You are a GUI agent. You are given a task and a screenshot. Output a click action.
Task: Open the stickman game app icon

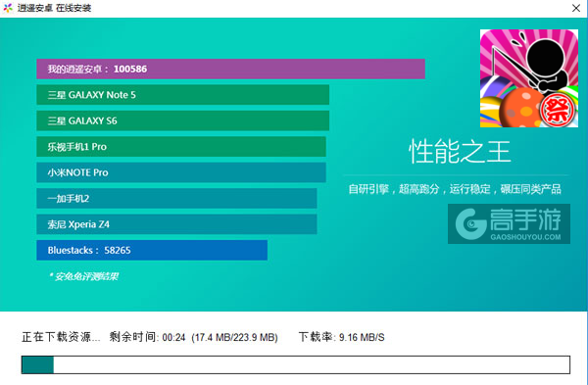point(529,78)
